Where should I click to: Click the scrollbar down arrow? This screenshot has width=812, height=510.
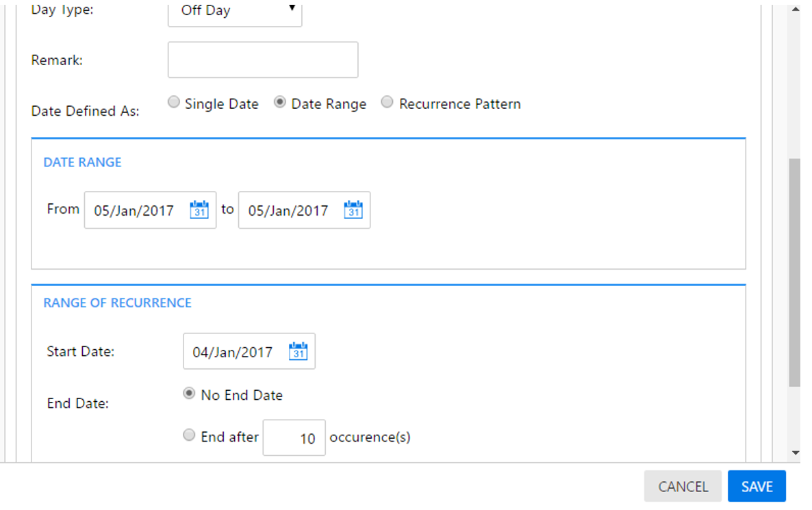point(796,453)
